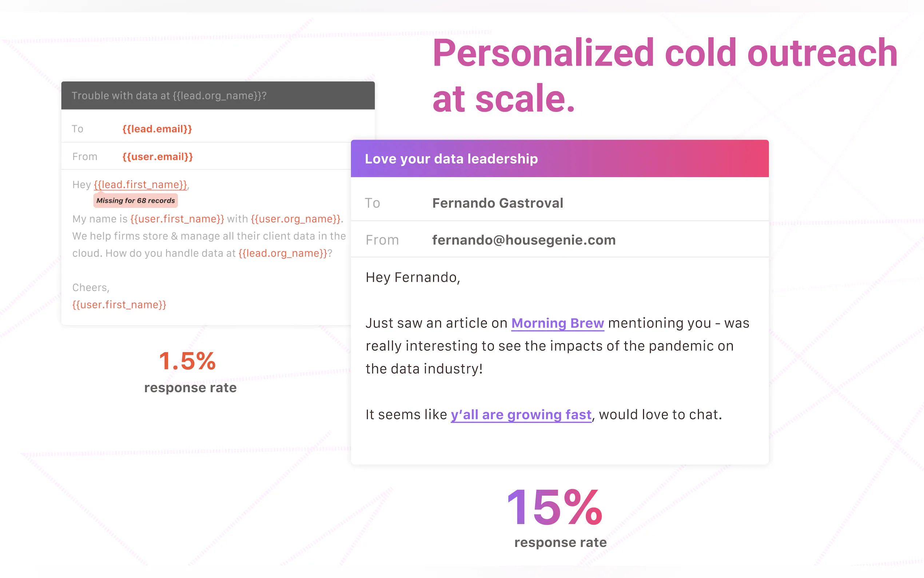Click the {{user.email}} sender field

tap(158, 157)
